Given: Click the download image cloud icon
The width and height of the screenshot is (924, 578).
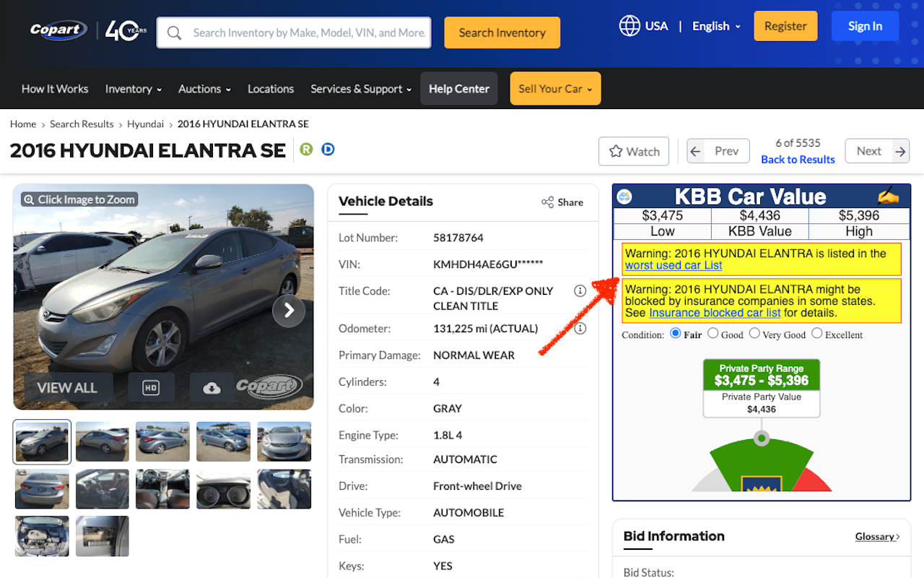Looking at the screenshot, I should [212, 388].
